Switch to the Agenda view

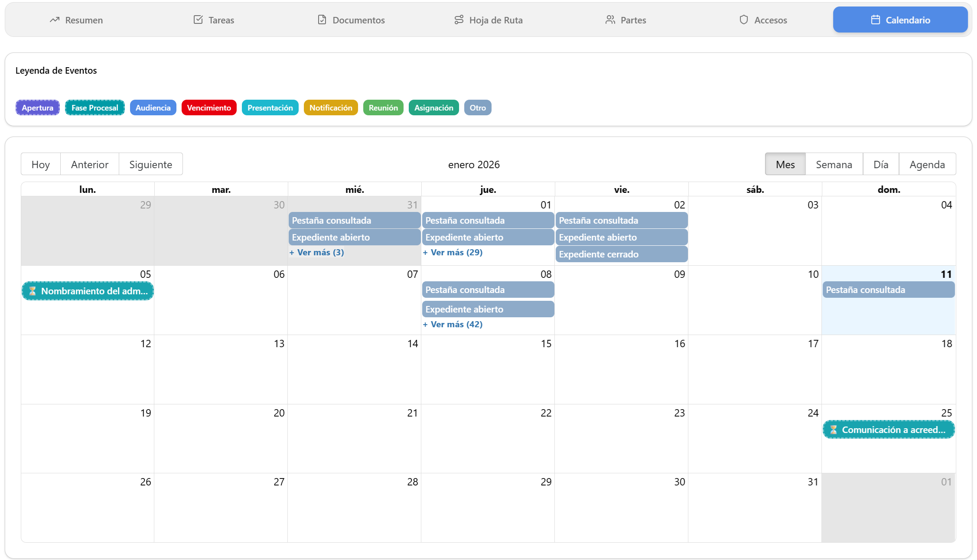click(927, 164)
